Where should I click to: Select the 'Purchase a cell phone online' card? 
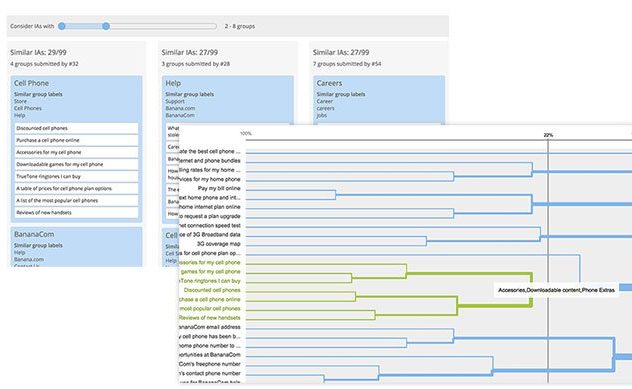(77, 140)
